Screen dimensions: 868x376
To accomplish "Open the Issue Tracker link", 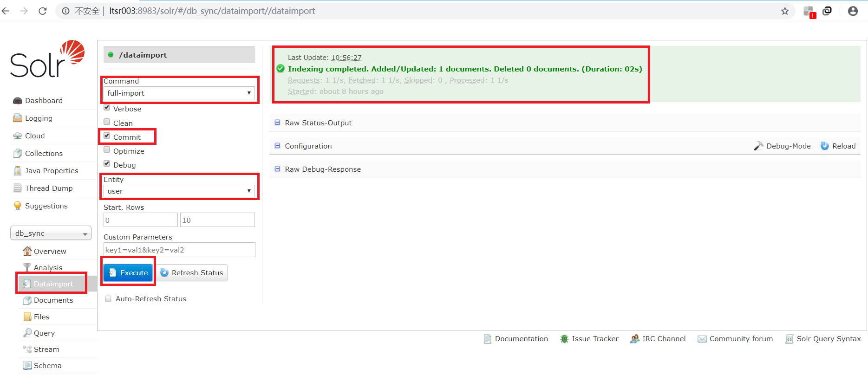I will (595, 339).
